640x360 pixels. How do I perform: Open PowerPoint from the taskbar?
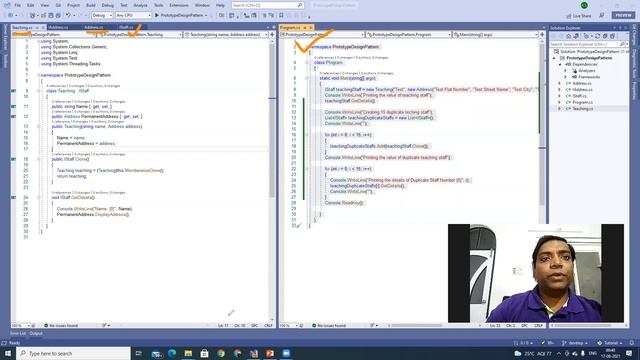click(270, 353)
